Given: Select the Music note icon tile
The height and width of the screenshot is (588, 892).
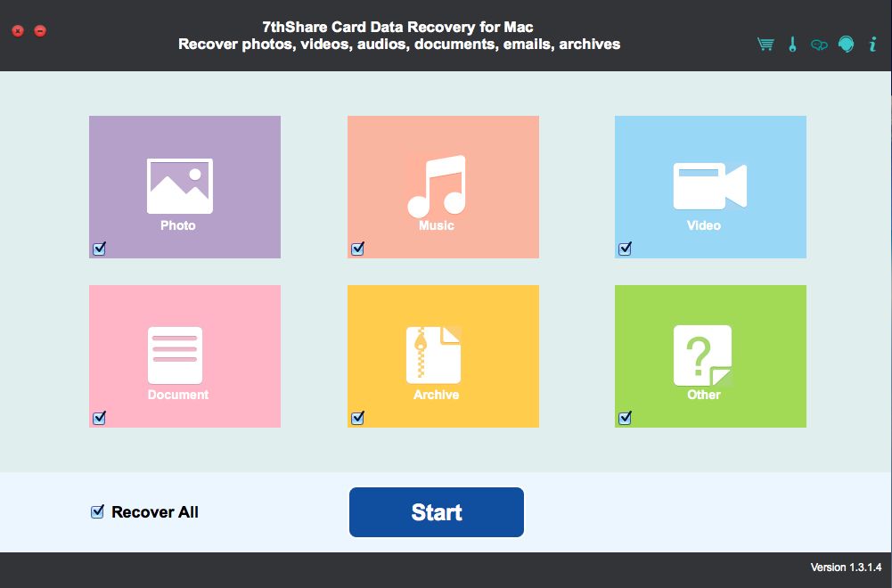Looking at the screenshot, I should click(443, 187).
